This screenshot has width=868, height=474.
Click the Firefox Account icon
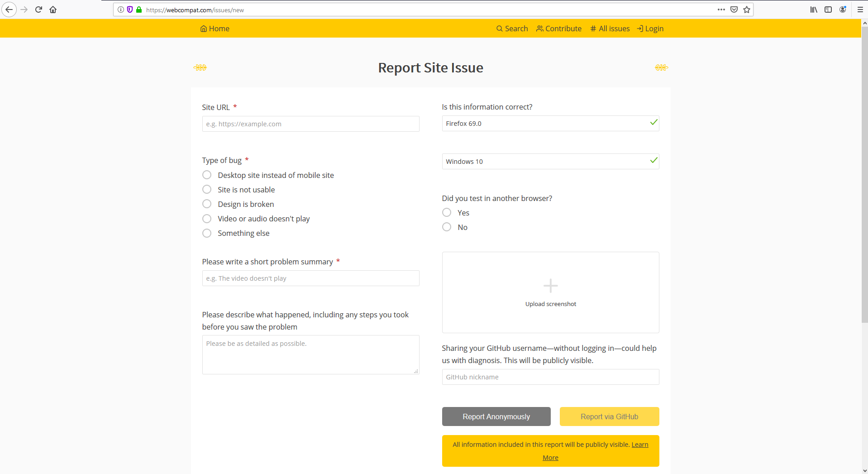click(843, 10)
